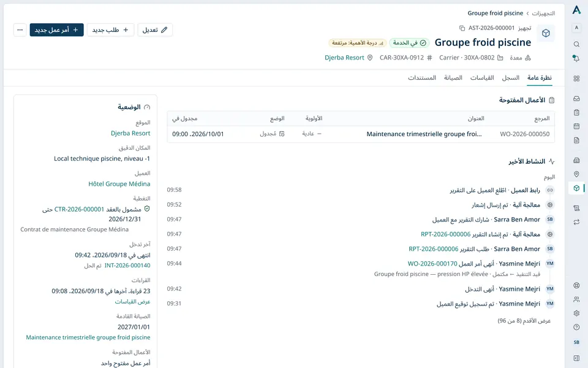
Task: Open report link RPT-2026-000006 'طلب التقرير'
Action: tap(434, 249)
